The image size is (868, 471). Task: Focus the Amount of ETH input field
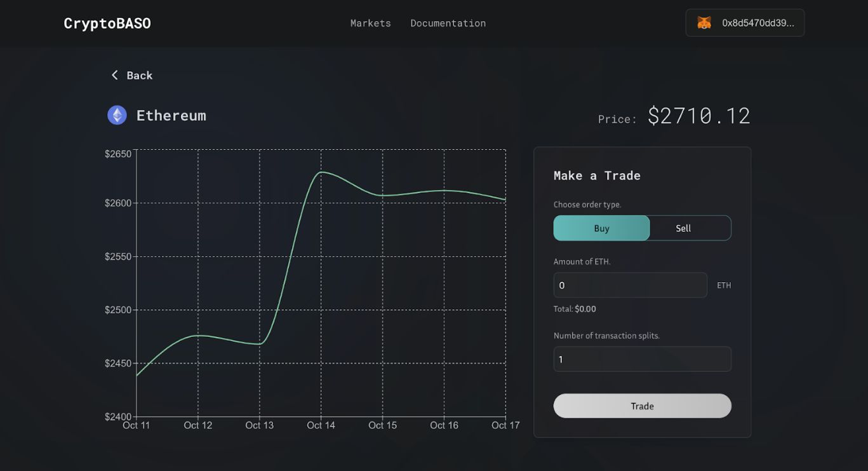pyautogui.click(x=630, y=285)
